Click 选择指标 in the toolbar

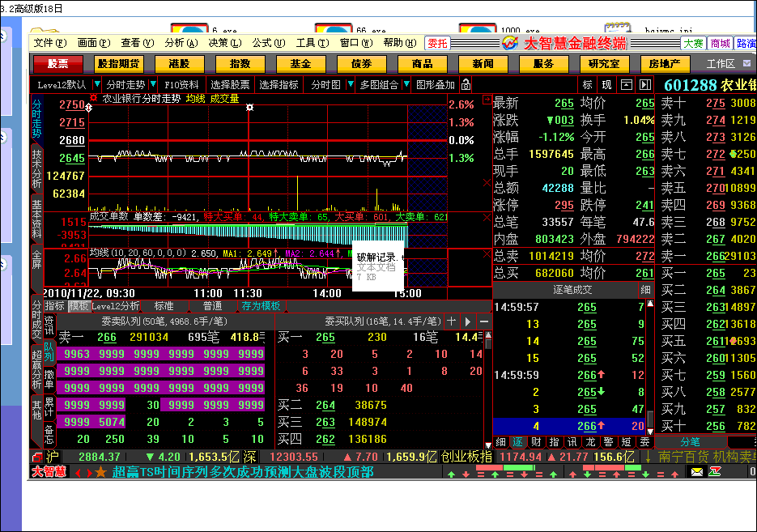(x=279, y=85)
